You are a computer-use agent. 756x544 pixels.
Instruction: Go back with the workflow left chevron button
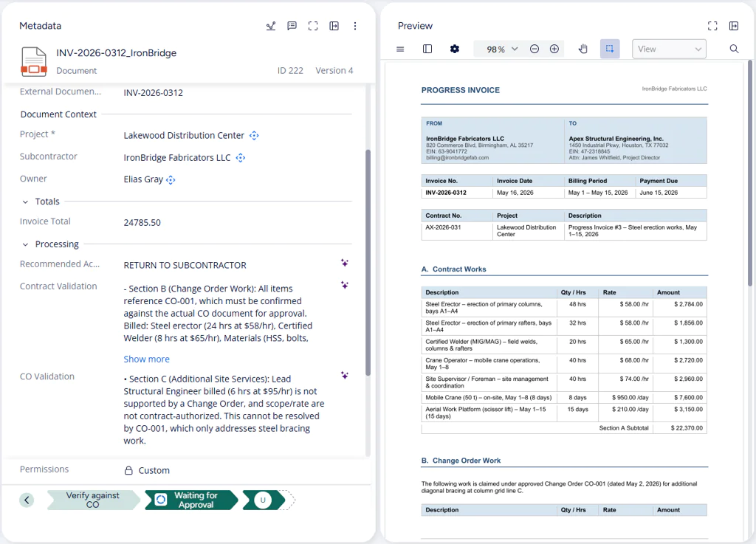point(27,500)
